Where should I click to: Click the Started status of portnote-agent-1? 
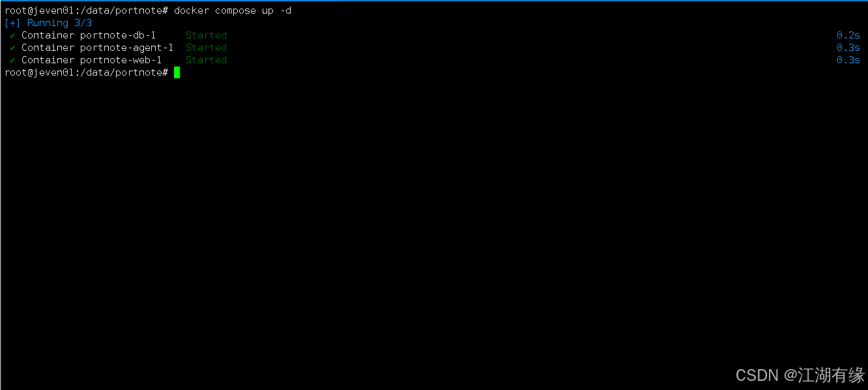pyautogui.click(x=206, y=48)
